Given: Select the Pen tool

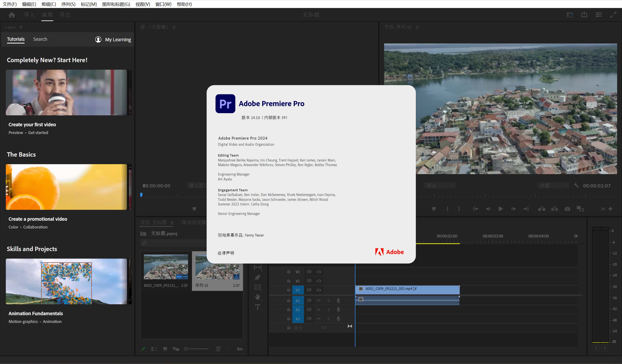Looking at the screenshot, I should [x=258, y=277].
